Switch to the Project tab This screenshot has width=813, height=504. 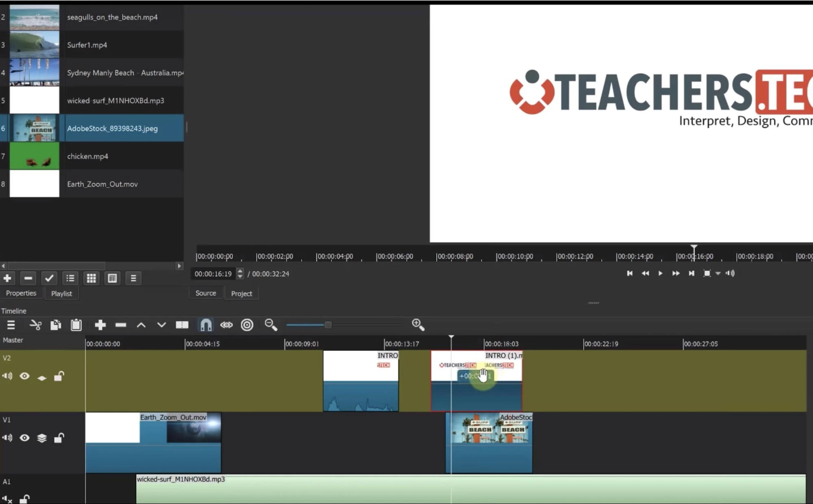[x=242, y=293]
